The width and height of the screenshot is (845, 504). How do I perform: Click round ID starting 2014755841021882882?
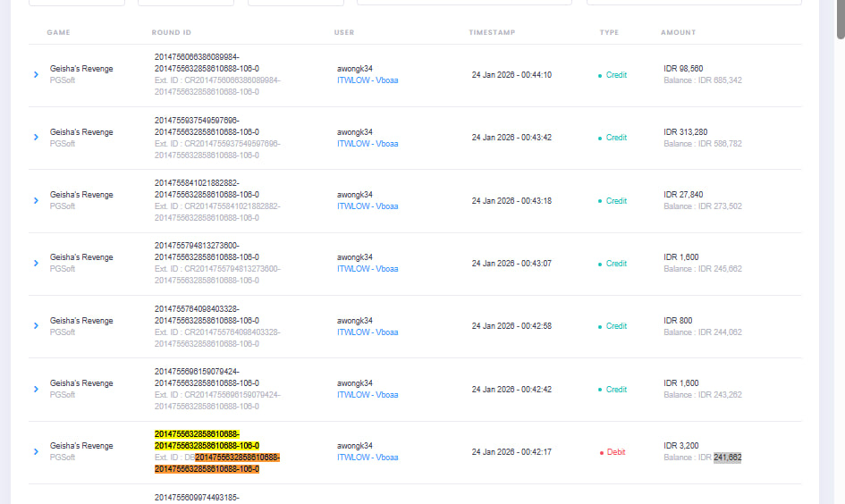(x=207, y=189)
